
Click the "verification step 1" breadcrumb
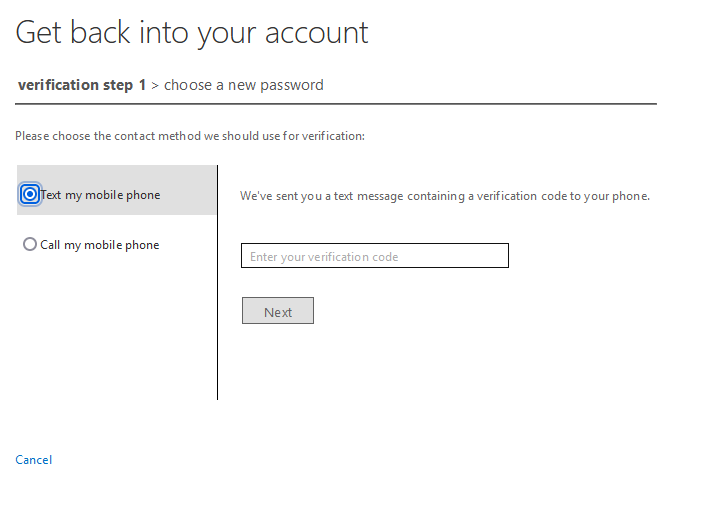coord(82,85)
